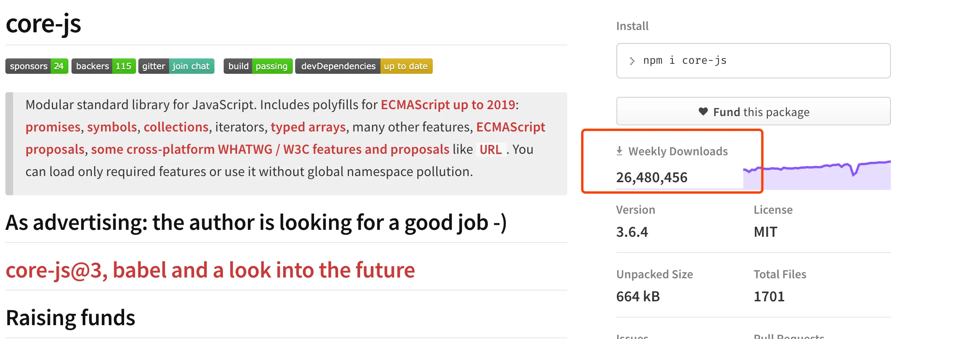Click the weekly downloads sparkline chart
Viewport: 980px width, 339px height.
[817, 175]
